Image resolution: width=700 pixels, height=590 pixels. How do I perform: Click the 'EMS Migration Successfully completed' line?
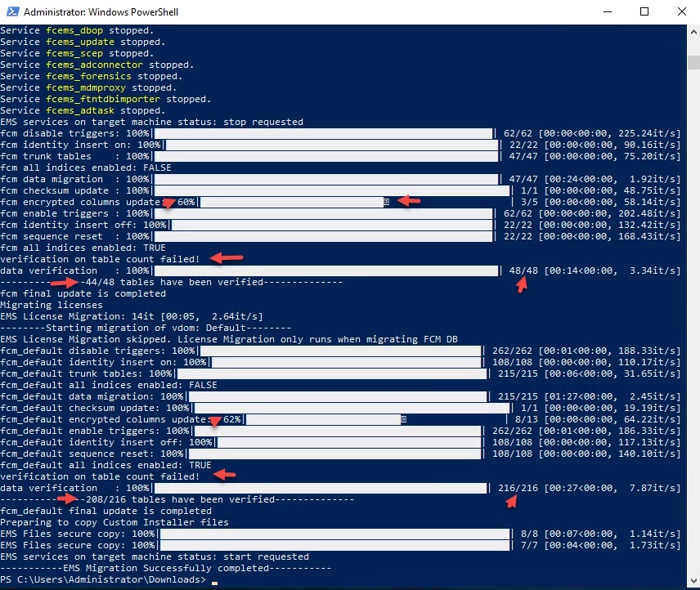166,568
